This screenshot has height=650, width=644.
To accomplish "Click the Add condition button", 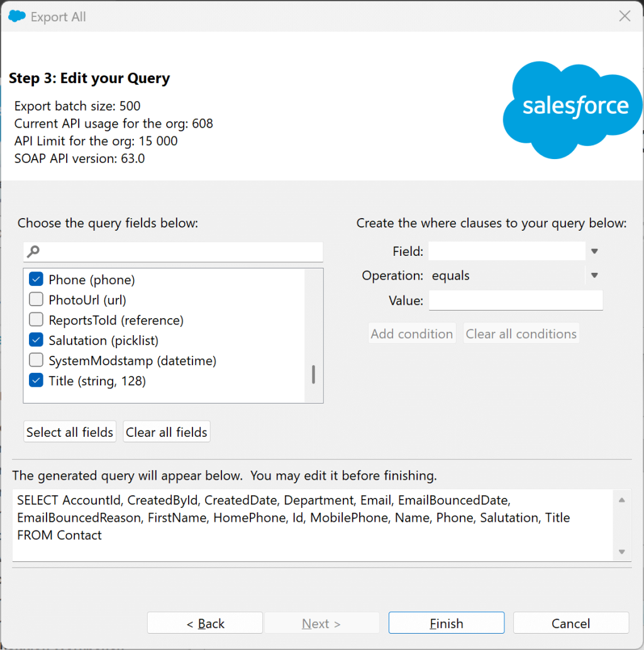I will point(411,333).
